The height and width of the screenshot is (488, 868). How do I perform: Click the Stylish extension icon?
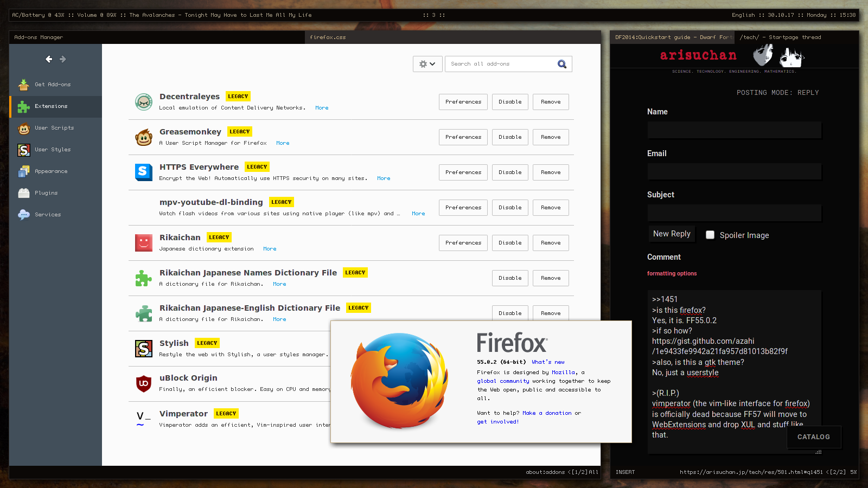[144, 349]
